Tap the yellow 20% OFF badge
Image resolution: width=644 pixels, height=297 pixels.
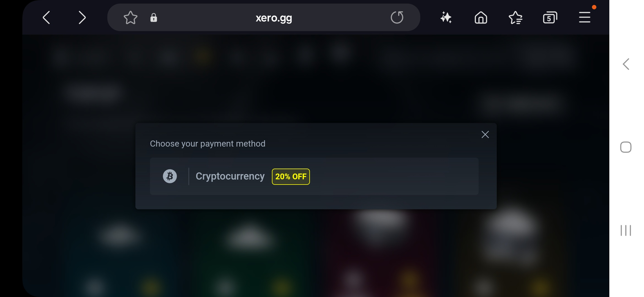[291, 177]
